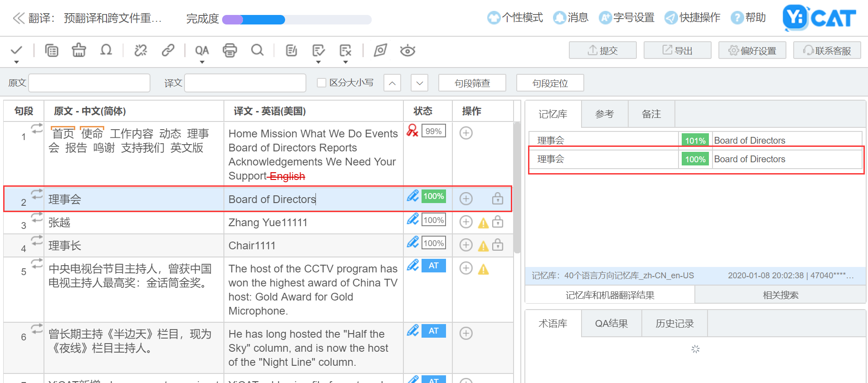Click the special character Omega icon

tap(106, 50)
